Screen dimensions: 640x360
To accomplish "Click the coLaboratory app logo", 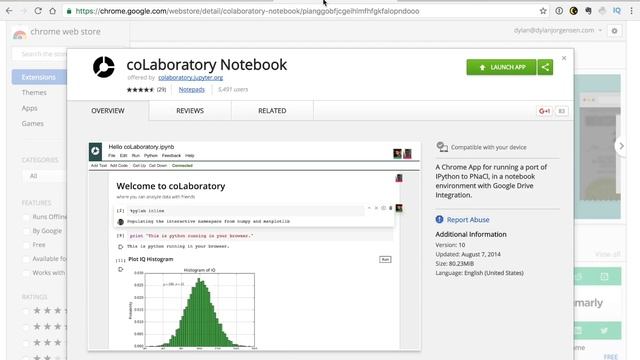I will click(x=104, y=67).
